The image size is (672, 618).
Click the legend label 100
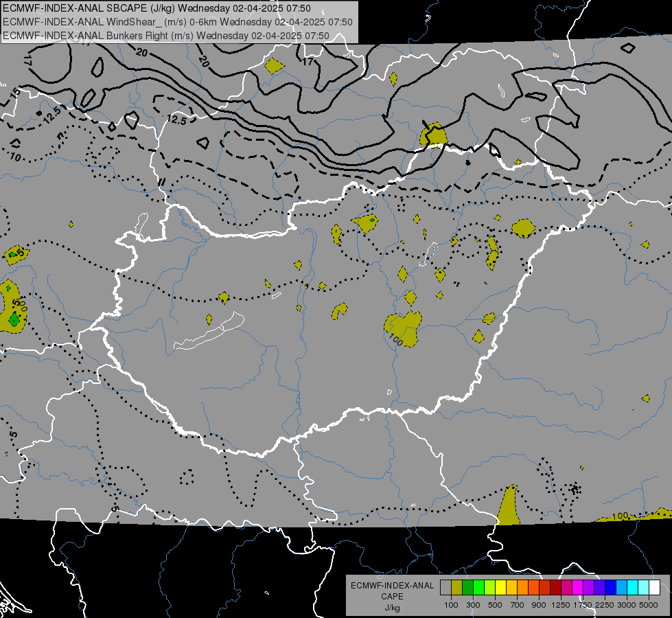coord(451,605)
